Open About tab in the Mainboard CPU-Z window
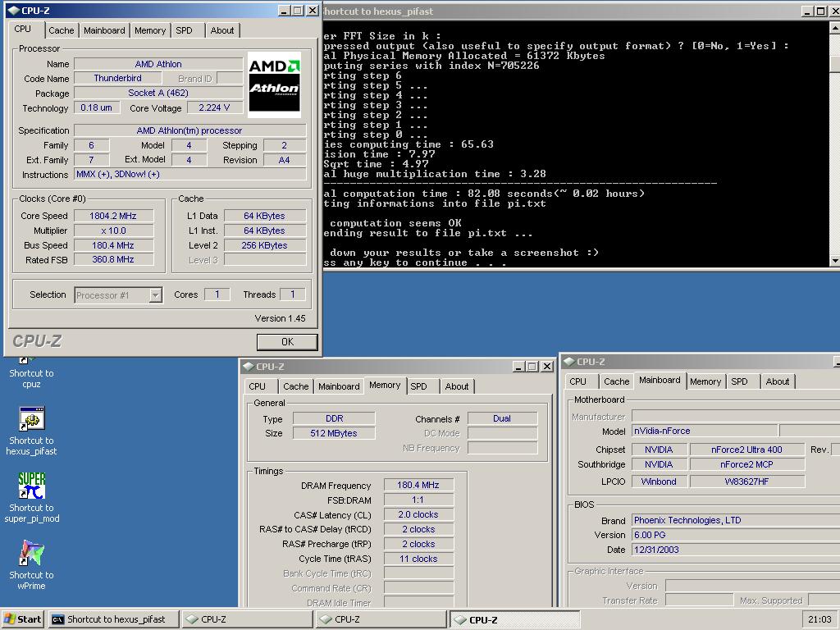This screenshot has width=840, height=630. pos(778,381)
